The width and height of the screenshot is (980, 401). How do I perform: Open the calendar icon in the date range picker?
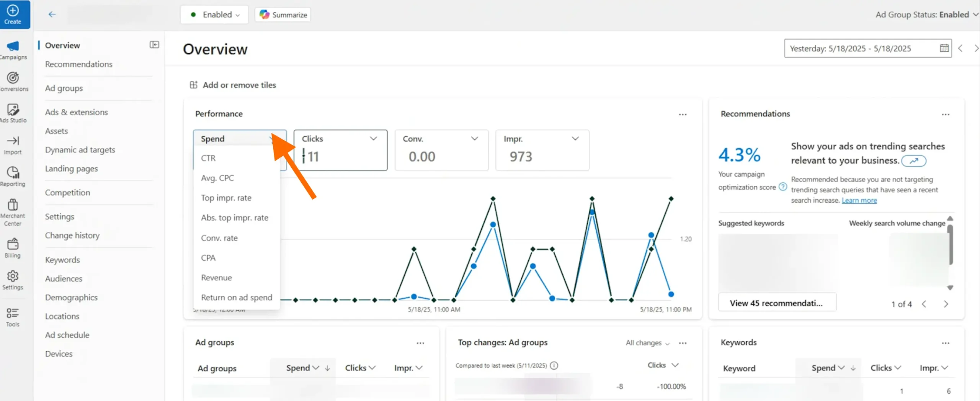944,48
